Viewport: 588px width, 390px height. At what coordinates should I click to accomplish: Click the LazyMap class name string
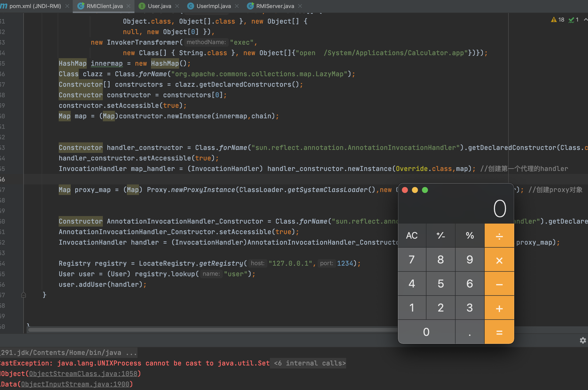[x=261, y=74]
